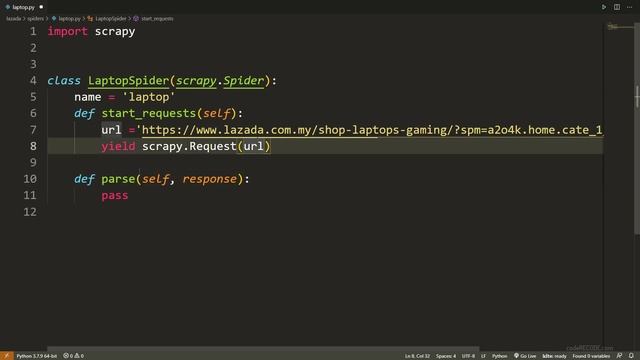The width and height of the screenshot is (640, 360).
Task: Click the 'pass' keyword on line 11
Action: tap(115, 196)
